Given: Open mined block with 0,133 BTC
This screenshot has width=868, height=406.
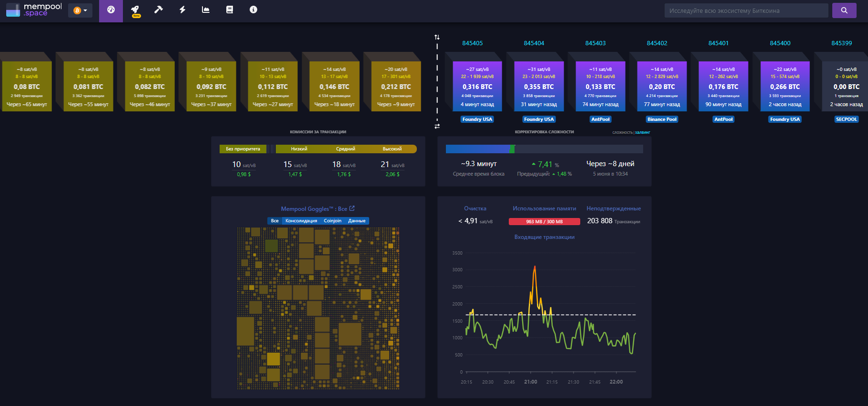Looking at the screenshot, I should [x=600, y=86].
